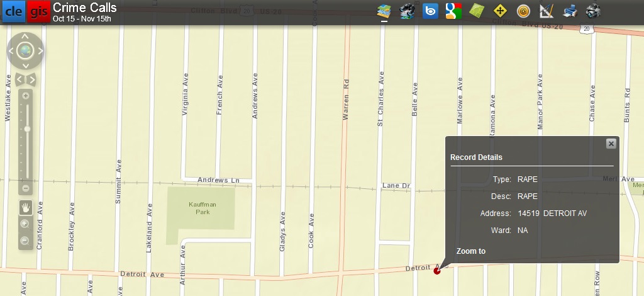Open the measure ruler tool
644x296 pixels.
click(547, 11)
